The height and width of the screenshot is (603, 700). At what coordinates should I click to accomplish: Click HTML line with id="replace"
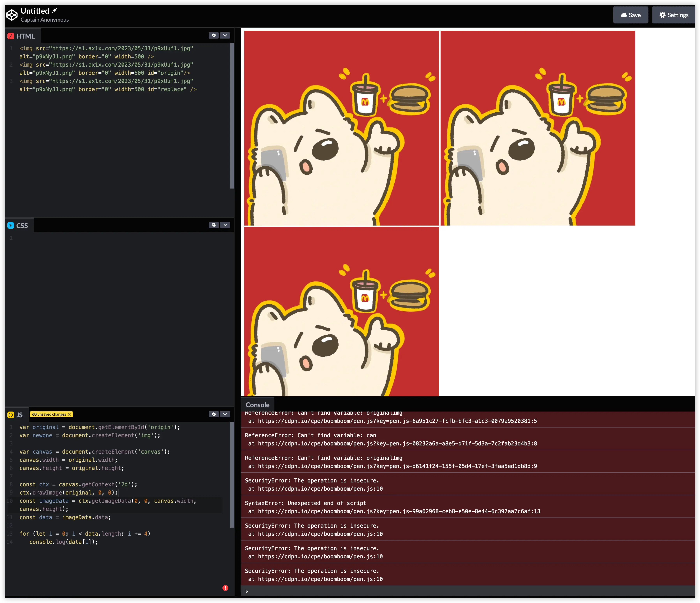pos(108,85)
